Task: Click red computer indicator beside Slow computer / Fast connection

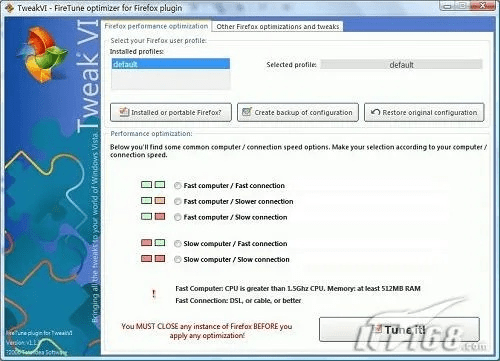Action: click(146, 243)
